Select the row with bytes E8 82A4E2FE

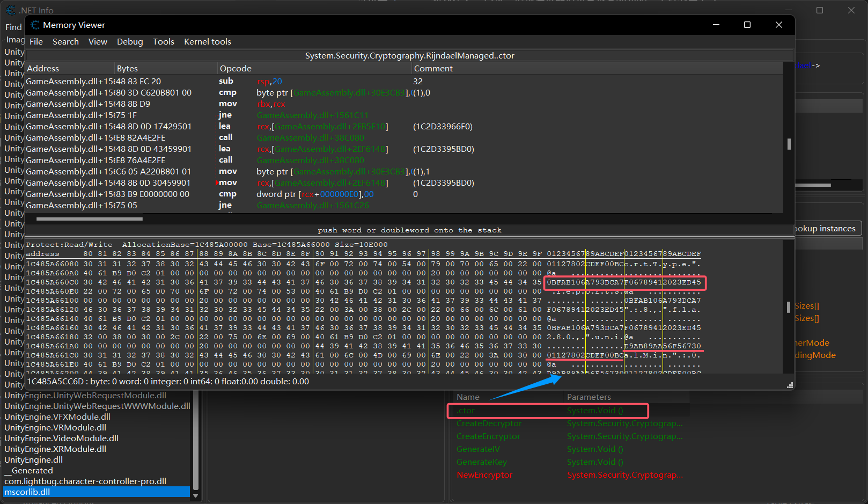tap(404, 138)
